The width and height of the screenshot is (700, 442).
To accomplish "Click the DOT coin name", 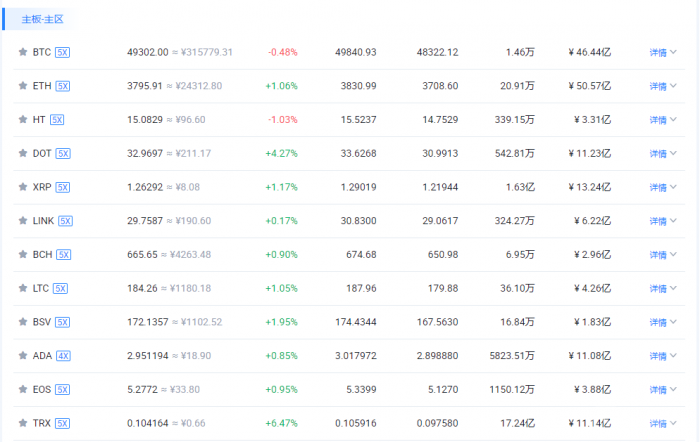I will pyautogui.click(x=42, y=153).
